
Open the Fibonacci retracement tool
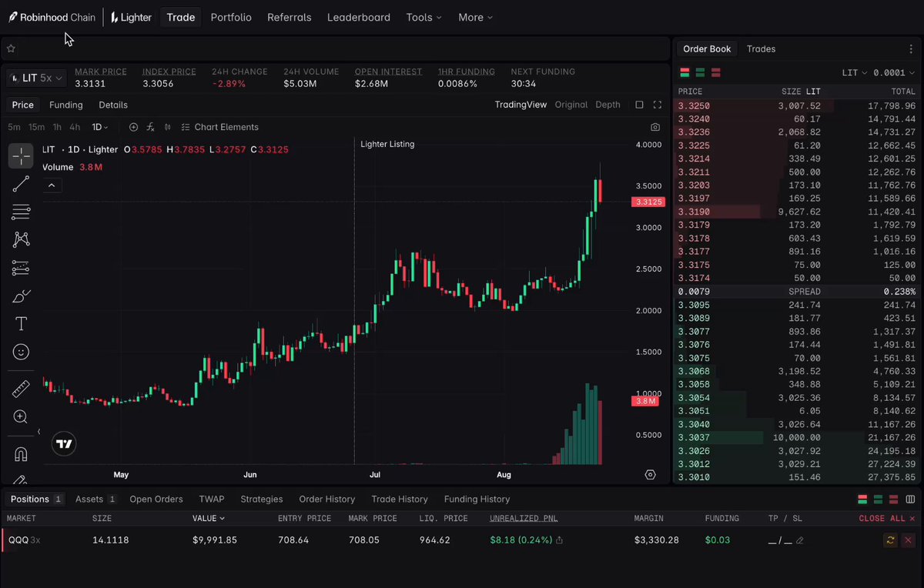[x=21, y=212]
